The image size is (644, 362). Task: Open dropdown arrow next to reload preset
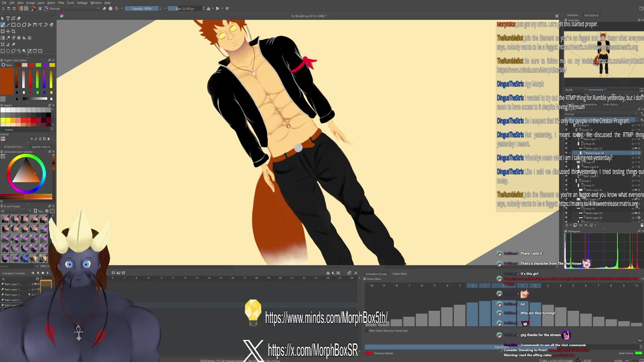122,9
